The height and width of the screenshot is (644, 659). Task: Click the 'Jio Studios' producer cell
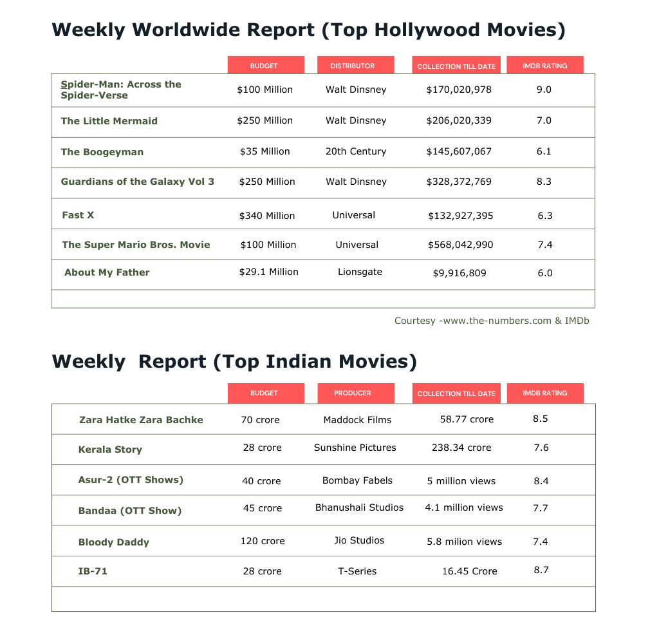click(359, 540)
